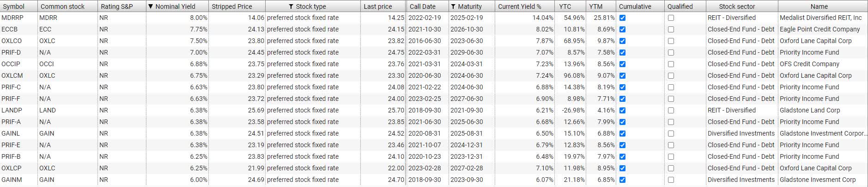Click the Nominal Yield sort arrow icon
This screenshot has height=187, width=868.
[x=151, y=6]
